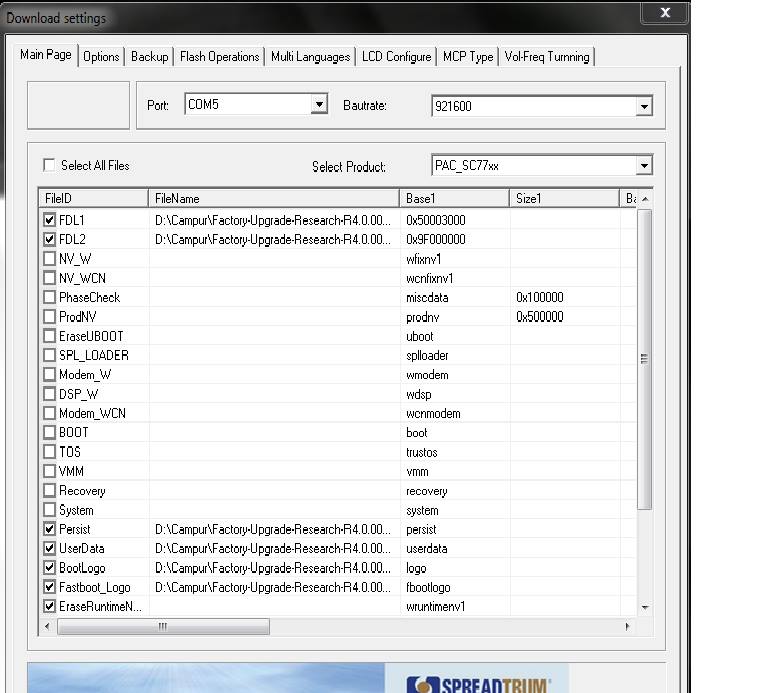Open the Flash Operations tab
Viewport: 768px width, 693px height.
tap(219, 57)
